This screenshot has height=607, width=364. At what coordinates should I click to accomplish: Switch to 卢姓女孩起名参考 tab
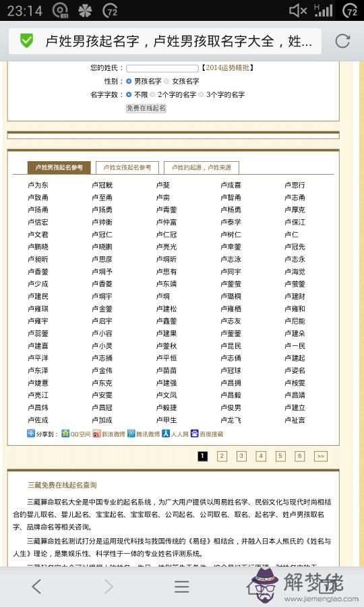(127, 168)
